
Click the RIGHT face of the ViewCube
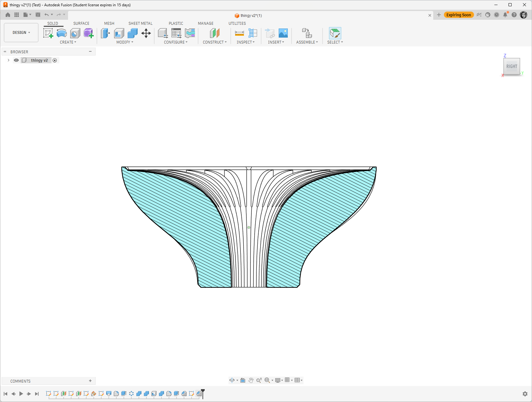[512, 66]
